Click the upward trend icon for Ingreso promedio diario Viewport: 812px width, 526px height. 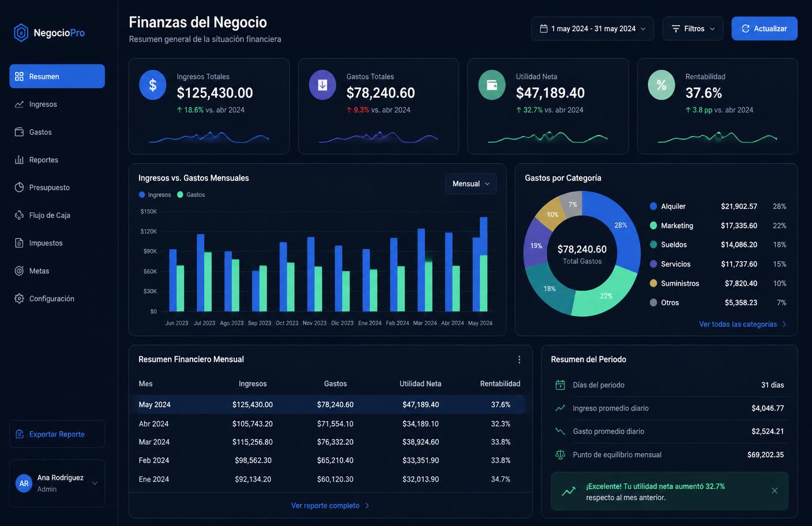click(x=560, y=408)
